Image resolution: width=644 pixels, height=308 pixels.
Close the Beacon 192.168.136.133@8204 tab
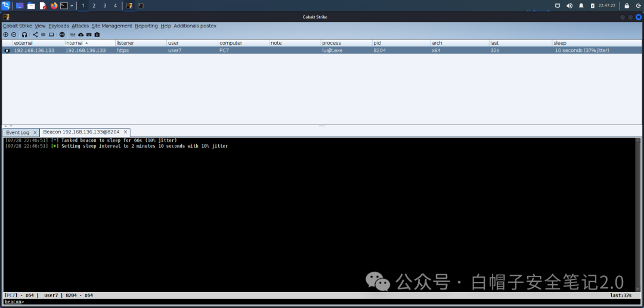click(125, 132)
